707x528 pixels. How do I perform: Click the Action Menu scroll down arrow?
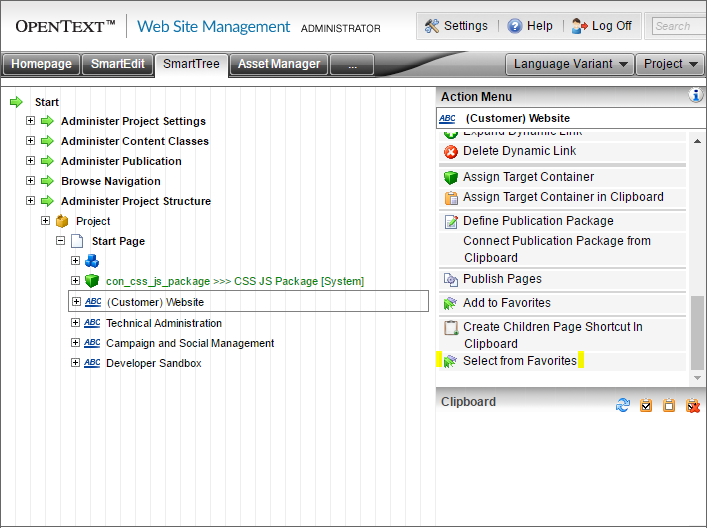pyautogui.click(x=697, y=378)
